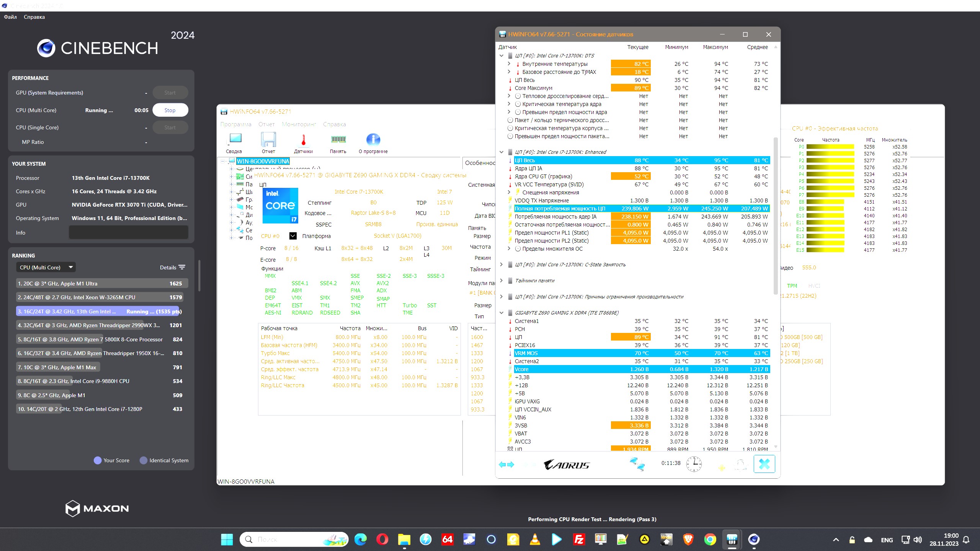Open the Датчики sensors thermometer icon
Screen dimensions: 980x551
[x=303, y=141]
